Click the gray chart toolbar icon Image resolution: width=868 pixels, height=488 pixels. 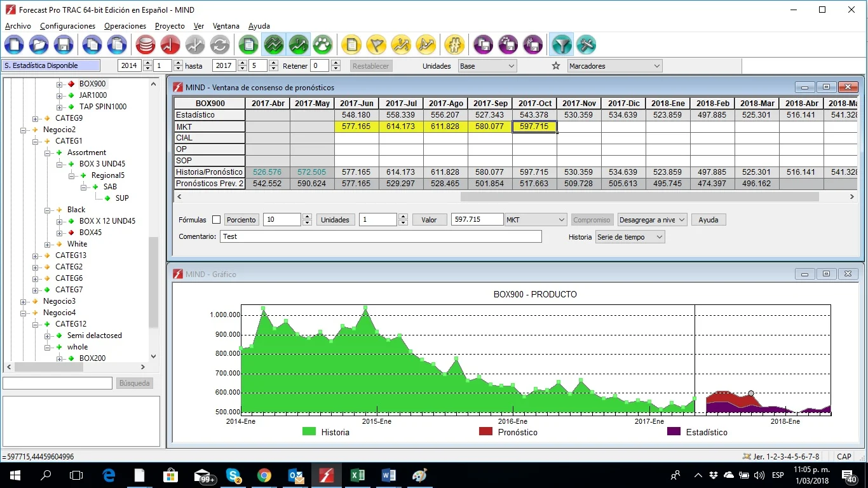(195, 45)
